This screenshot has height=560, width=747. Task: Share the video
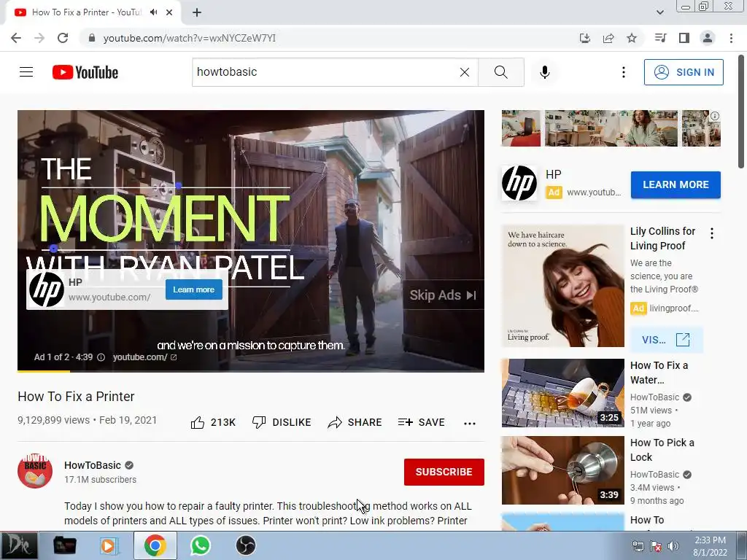tap(355, 422)
